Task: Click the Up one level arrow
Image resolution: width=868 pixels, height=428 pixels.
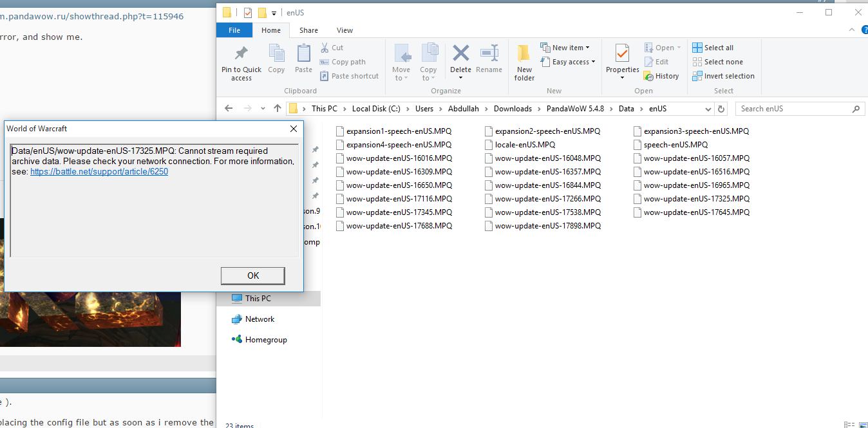Action: click(x=278, y=109)
